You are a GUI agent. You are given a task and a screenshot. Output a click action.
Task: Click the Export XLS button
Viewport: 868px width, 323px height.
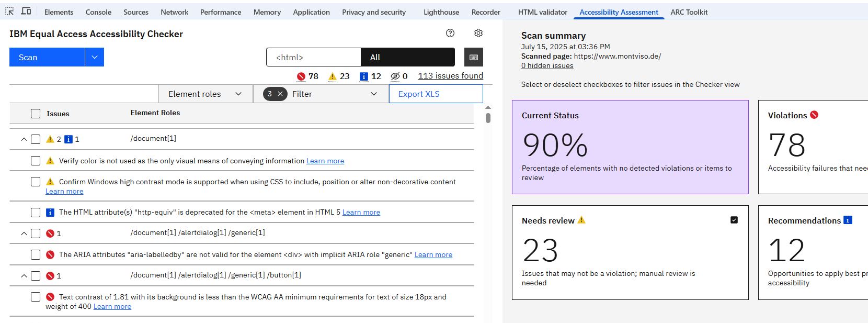436,94
